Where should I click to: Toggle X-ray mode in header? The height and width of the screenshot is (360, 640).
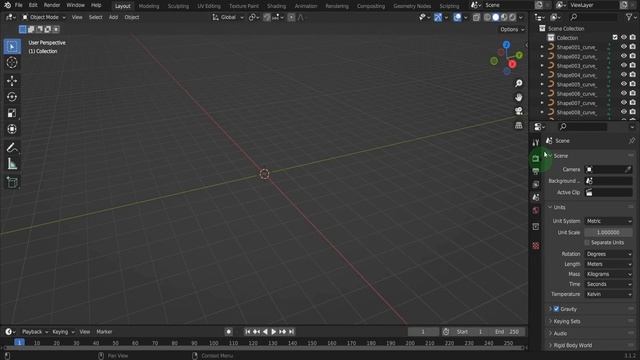click(x=476, y=17)
